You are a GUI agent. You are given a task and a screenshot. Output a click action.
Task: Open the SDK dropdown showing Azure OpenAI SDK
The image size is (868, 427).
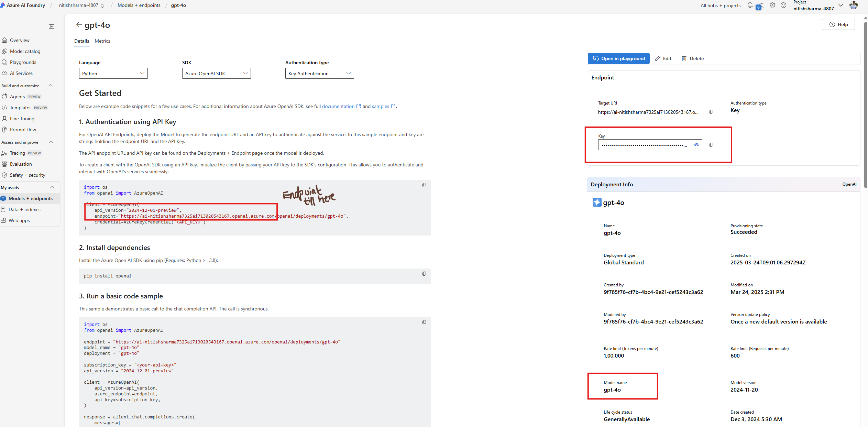pos(217,73)
